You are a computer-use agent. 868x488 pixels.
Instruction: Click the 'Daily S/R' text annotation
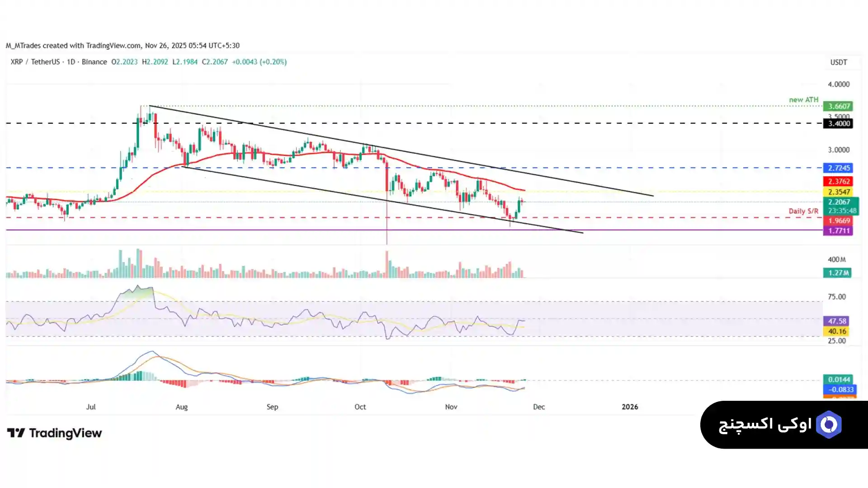803,211
